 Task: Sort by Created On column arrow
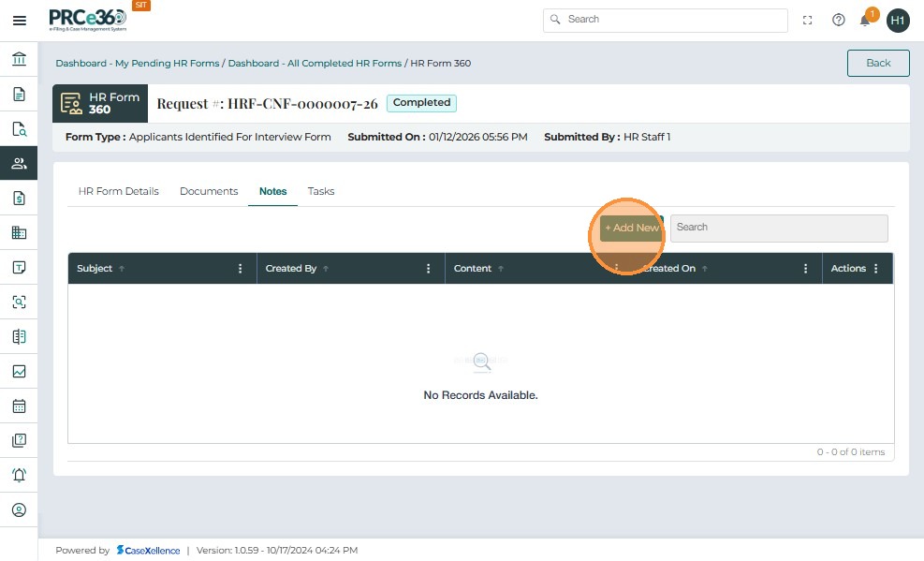(x=704, y=269)
